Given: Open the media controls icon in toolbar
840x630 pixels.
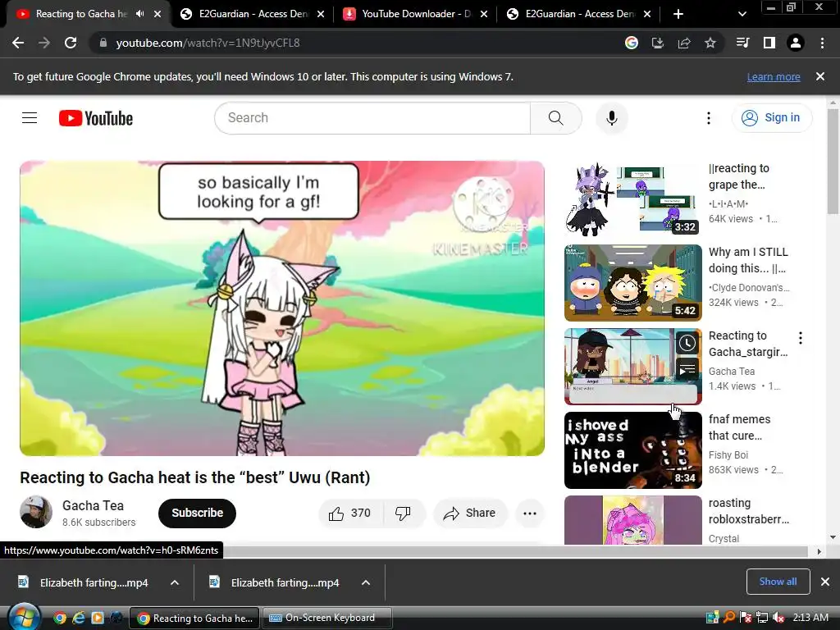Looking at the screenshot, I should tap(743, 43).
